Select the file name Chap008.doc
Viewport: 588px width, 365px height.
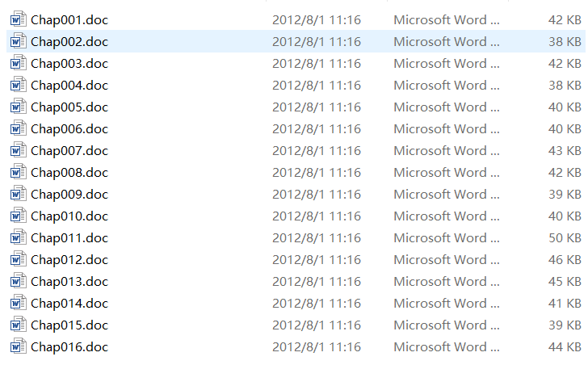(69, 172)
